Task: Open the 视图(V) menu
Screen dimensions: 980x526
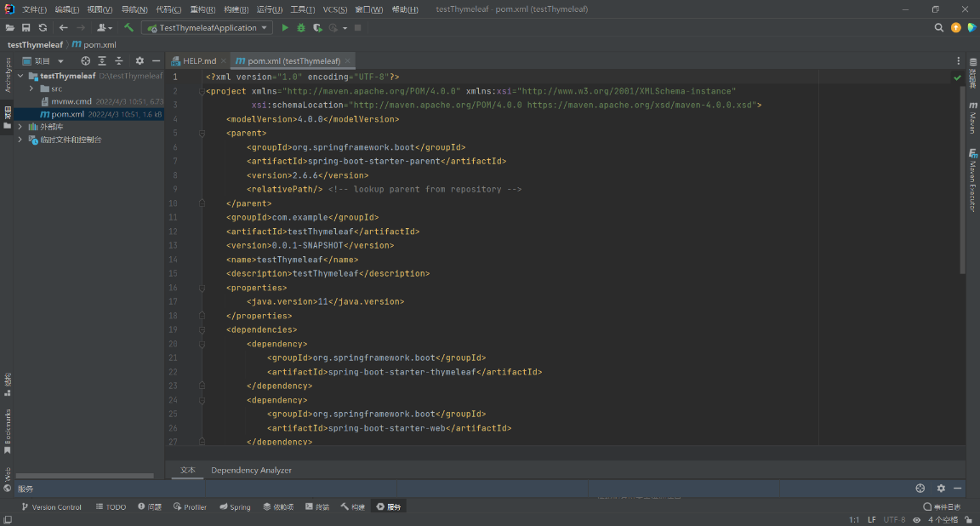Action: coord(100,9)
